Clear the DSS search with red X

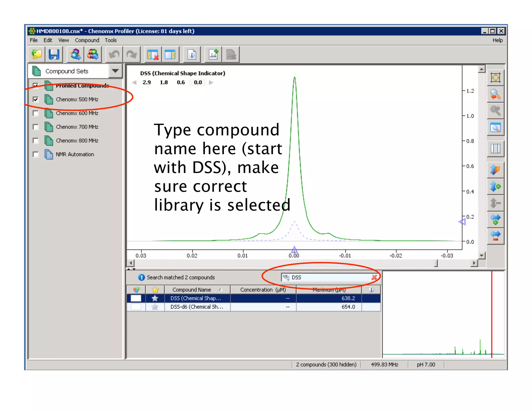tap(374, 277)
